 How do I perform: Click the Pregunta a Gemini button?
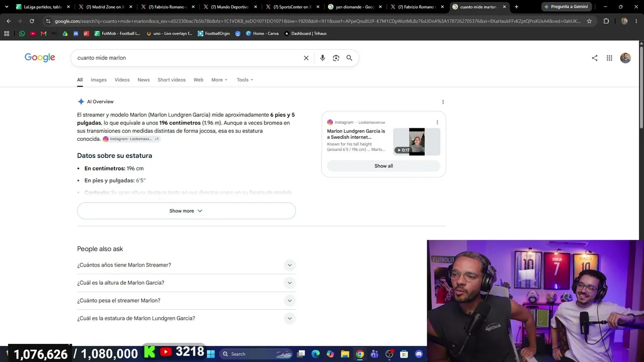[566, 7]
